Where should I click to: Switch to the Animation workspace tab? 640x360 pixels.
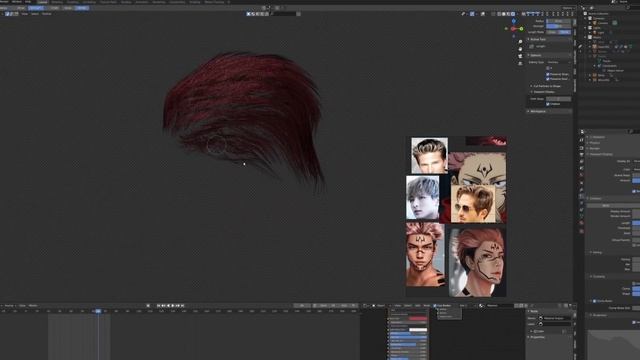tap(141, 2)
